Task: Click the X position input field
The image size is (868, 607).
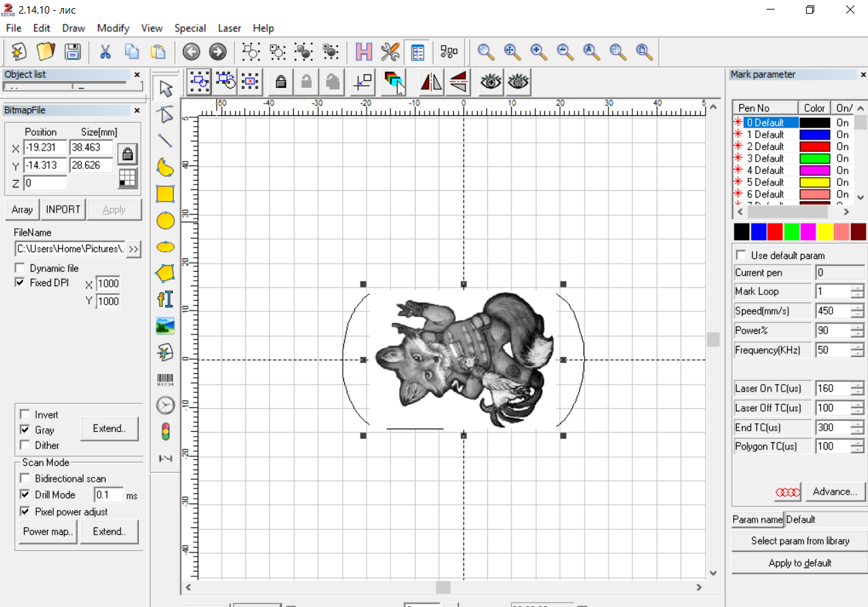Action: click(45, 147)
